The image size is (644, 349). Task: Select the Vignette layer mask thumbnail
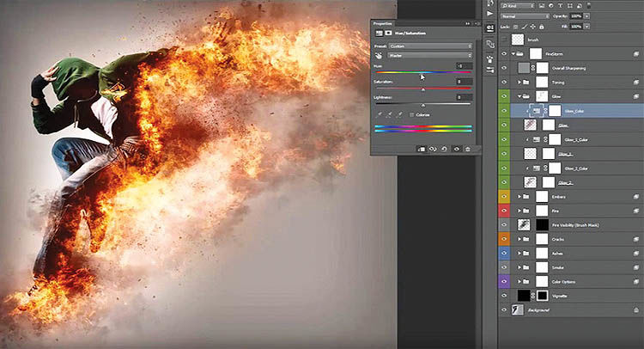(542, 296)
